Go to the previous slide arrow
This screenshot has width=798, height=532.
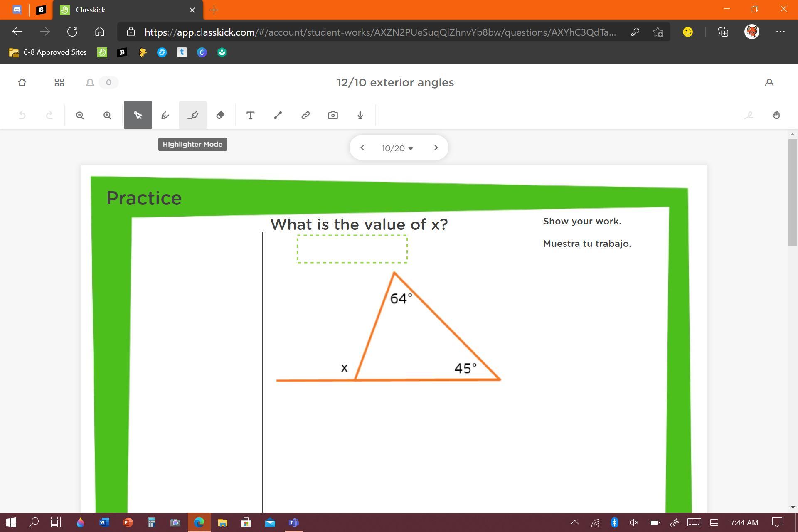(x=362, y=148)
